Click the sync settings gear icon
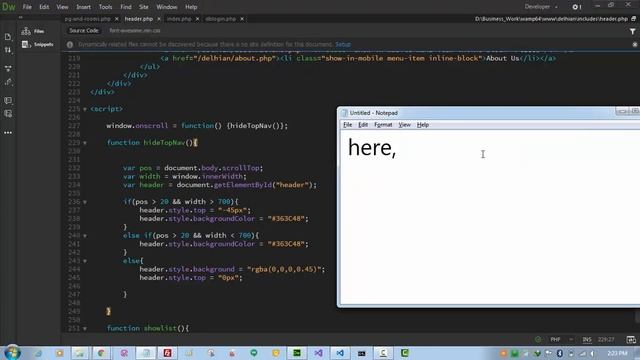640x360 pixels. (576, 7)
